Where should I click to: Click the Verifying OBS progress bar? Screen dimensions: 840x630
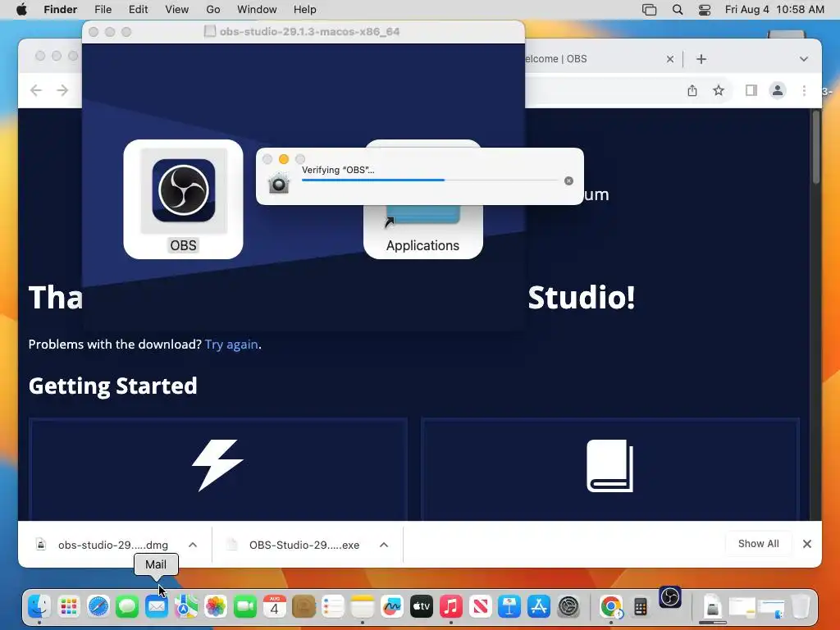point(430,180)
